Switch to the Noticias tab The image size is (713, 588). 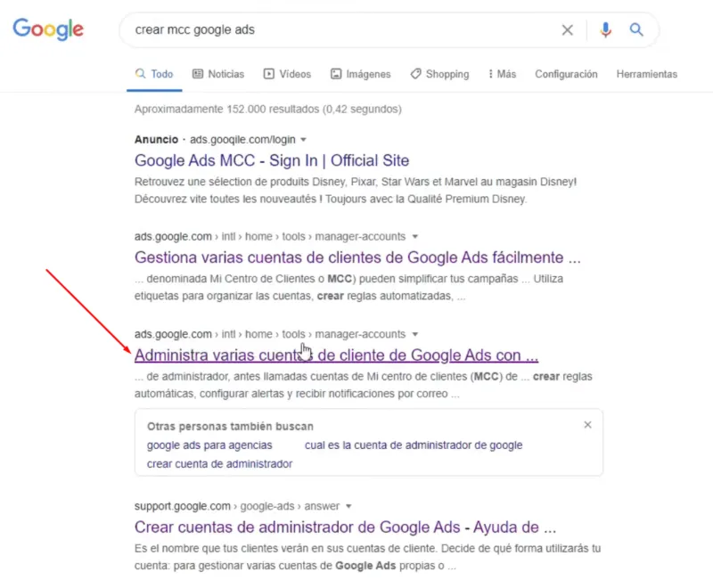[x=218, y=74]
